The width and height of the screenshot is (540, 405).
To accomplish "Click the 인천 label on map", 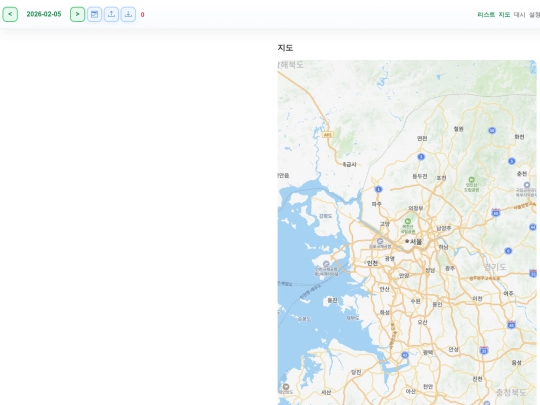I will (x=372, y=263).
